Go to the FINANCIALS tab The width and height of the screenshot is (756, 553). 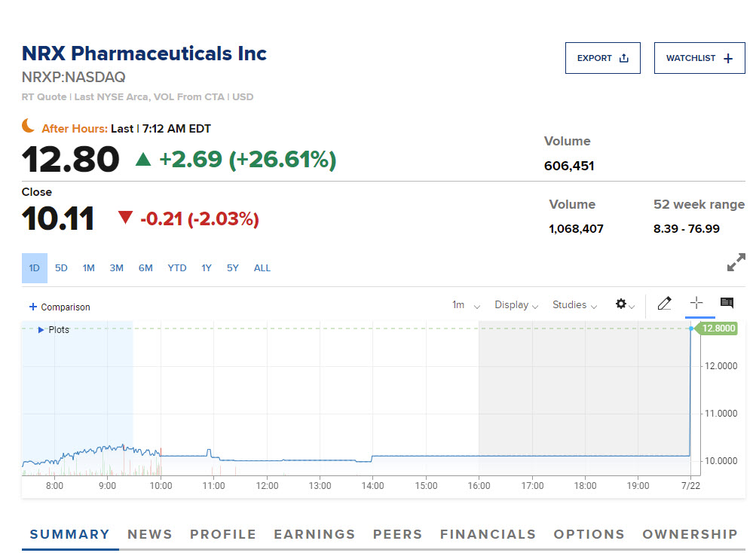pyautogui.click(x=488, y=534)
